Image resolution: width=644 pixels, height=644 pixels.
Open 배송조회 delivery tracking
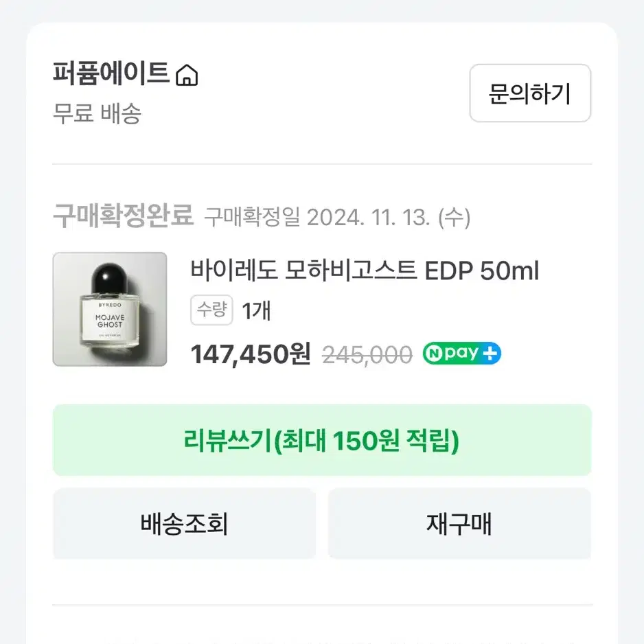coord(184,523)
